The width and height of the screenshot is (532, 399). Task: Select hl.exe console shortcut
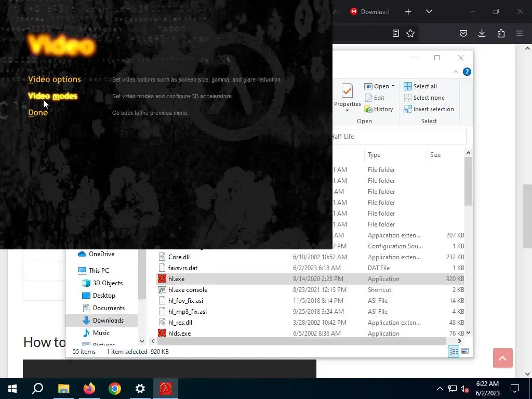[x=310, y=290]
